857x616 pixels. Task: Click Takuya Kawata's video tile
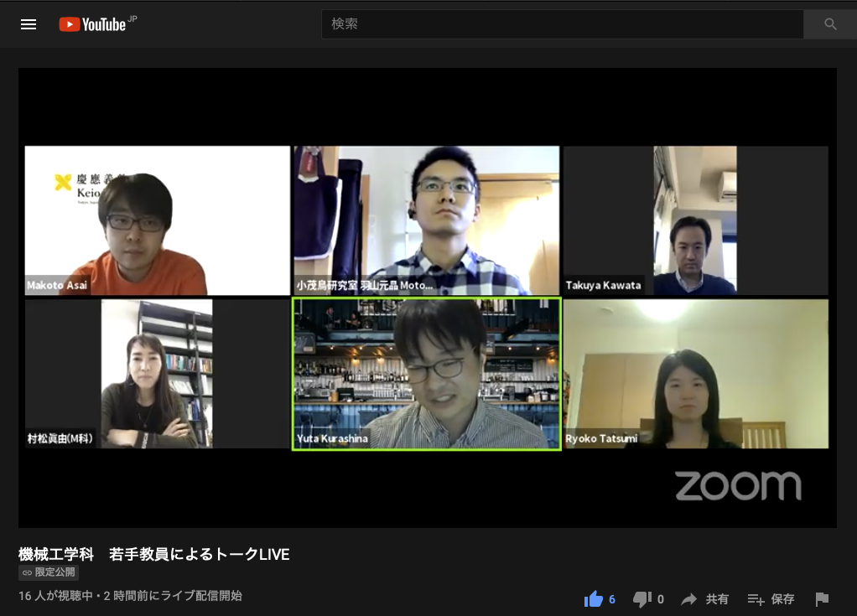pyautogui.click(x=695, y=220)
